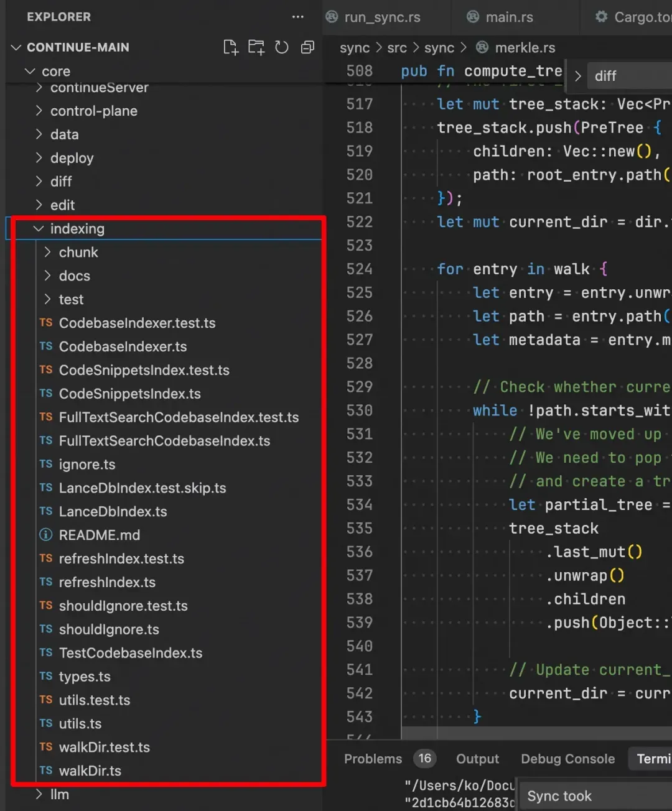Open TestCodebaseIndex.ts file
672x811 pixels.
[131, 653]
